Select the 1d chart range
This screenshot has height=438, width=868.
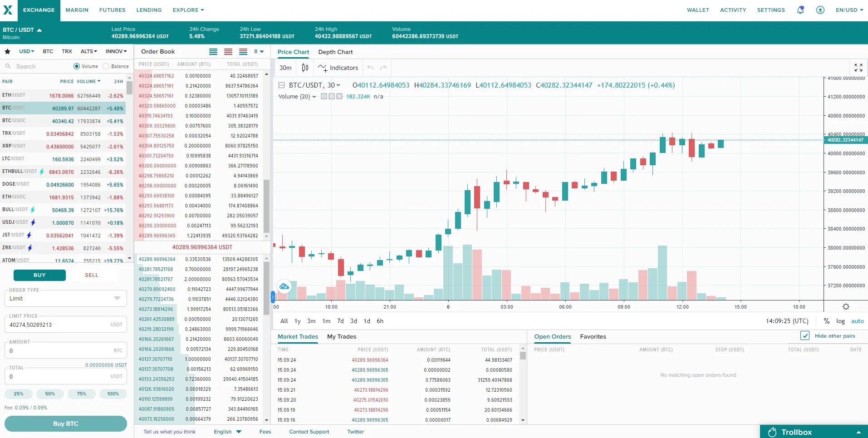coord(367,321)
